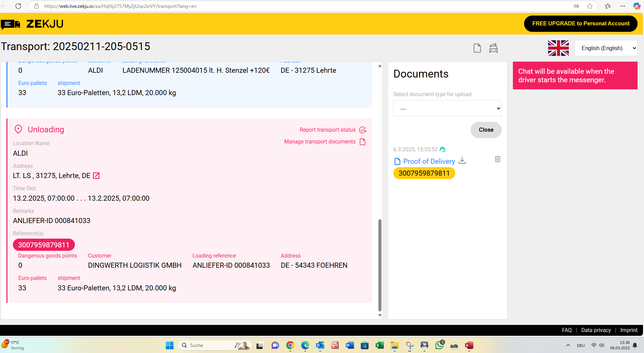Viewport: 644px width, 353px height.
Task: Click the pink reference badge 3007959879811
Action: tap(44, 245)
